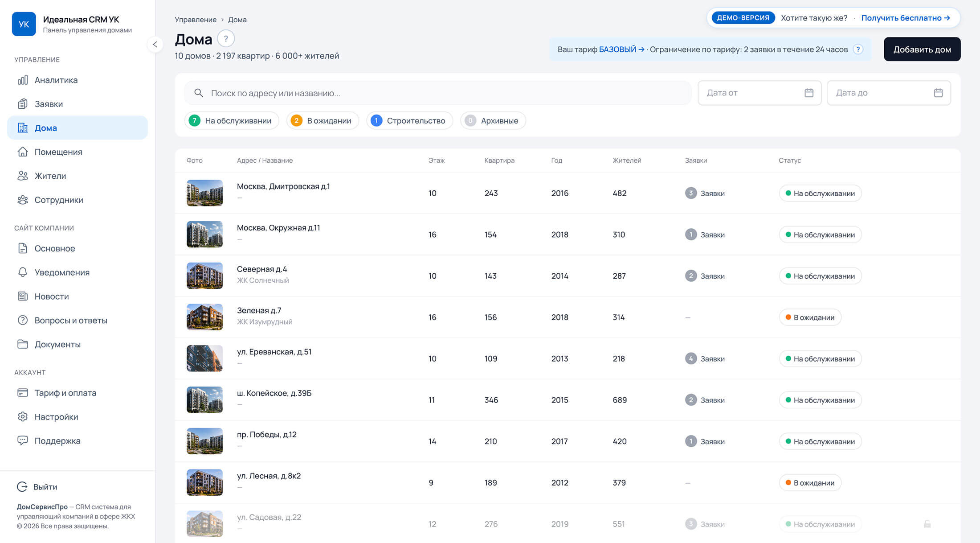Screen dimensions: 980x543
Task: Open the photo thumbnail of Северная д.4
Action: pyautogui.click(x=204, y=276)
